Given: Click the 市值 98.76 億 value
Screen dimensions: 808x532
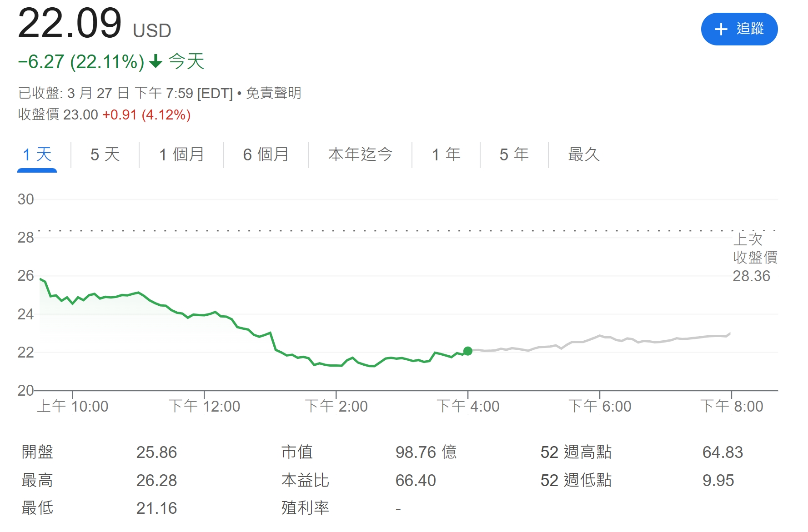Looking at the screenshot, I should [426, 452].
